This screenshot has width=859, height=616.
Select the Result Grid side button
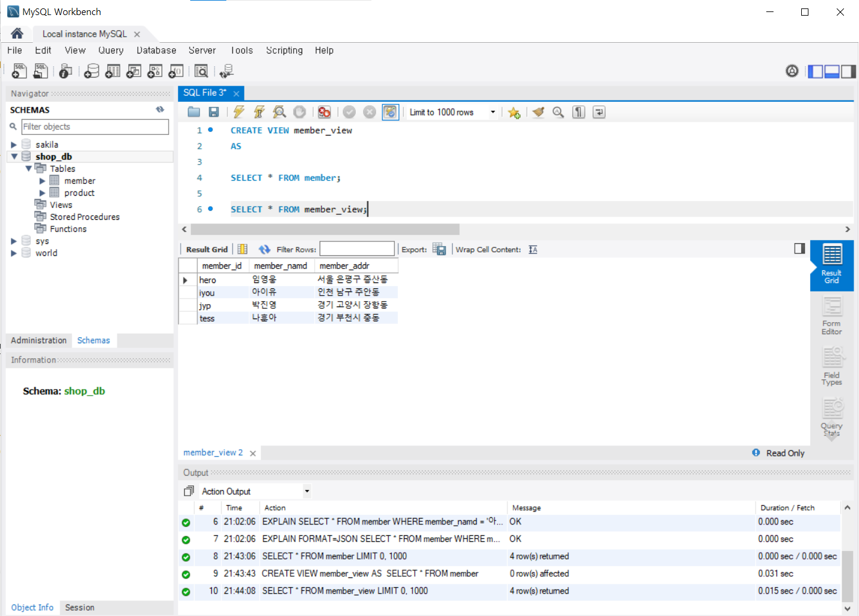click(832, 266)
